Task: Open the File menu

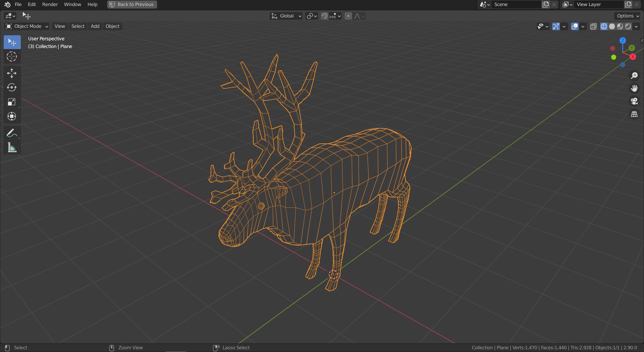Action: (18, 4)
